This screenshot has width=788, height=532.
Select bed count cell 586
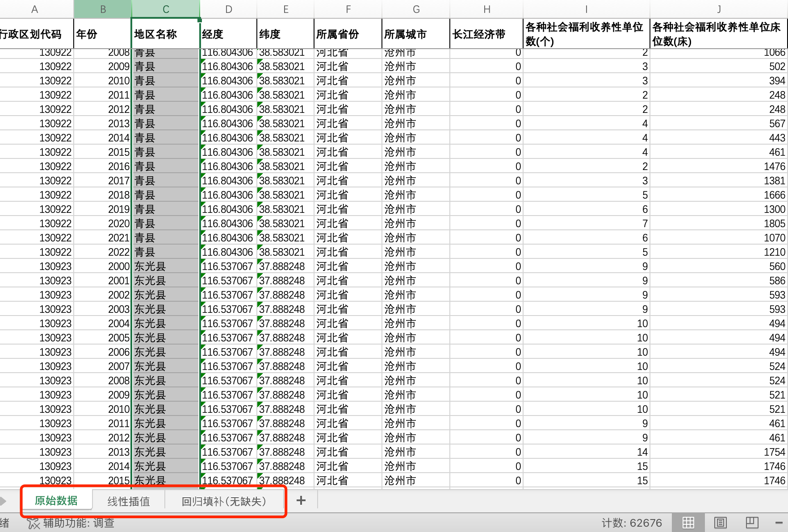[x=719, y=281]
